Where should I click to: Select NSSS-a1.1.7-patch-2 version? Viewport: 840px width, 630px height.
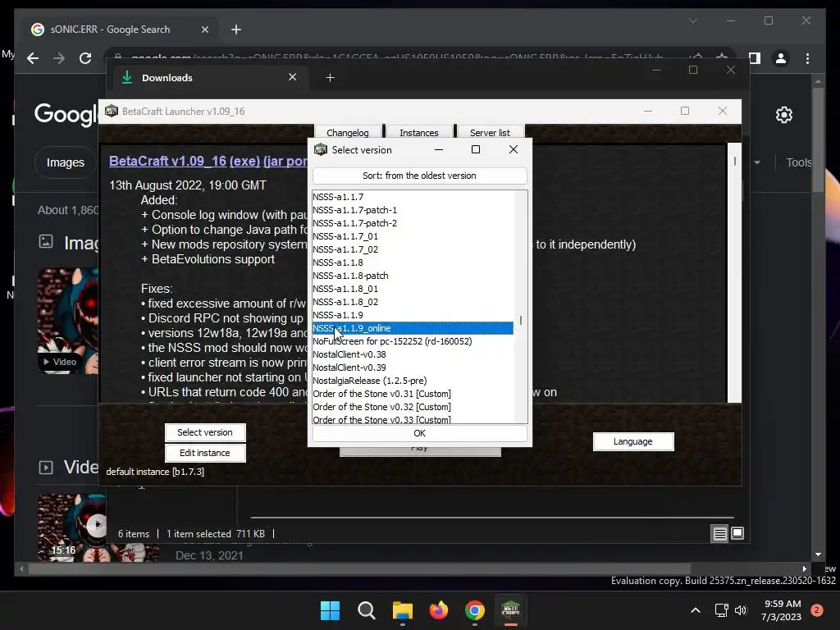(x=413, y=223)
